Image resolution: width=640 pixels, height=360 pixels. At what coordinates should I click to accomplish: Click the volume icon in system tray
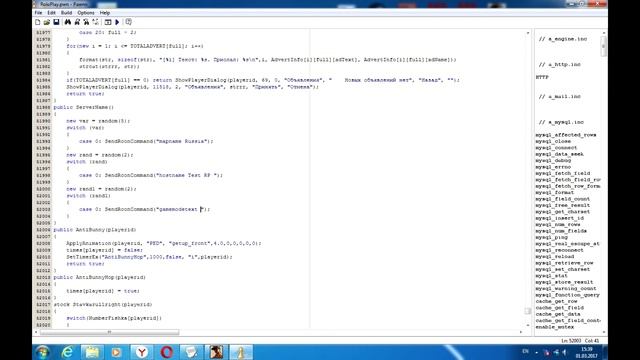[x=565, y=352]
